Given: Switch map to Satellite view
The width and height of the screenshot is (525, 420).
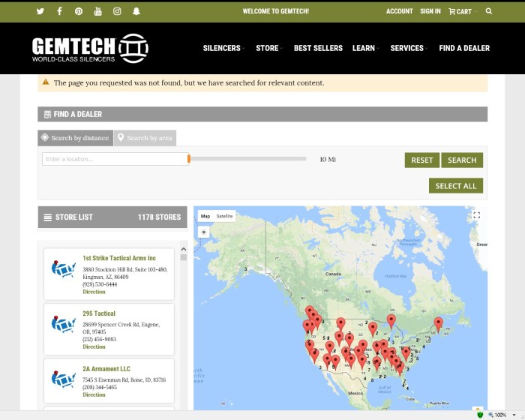Looking at the screenshot, I should click(225, 216).
